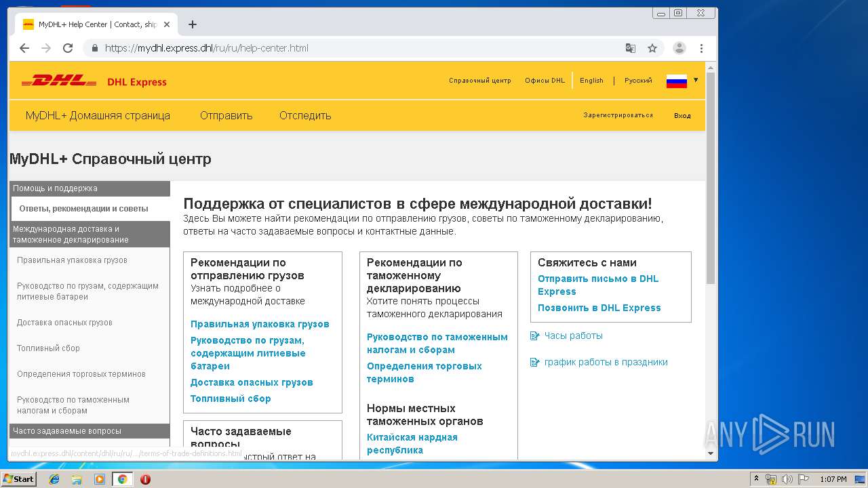
Task: Click Зарегистрироваться link
Action: point(618,115)
